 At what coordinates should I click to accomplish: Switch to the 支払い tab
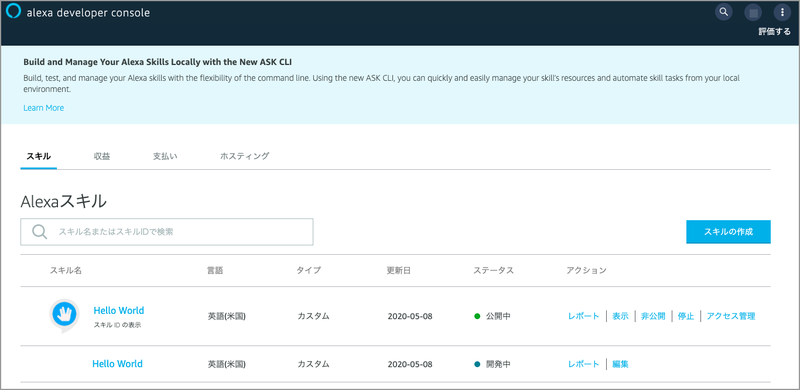[x=165, y=156]
